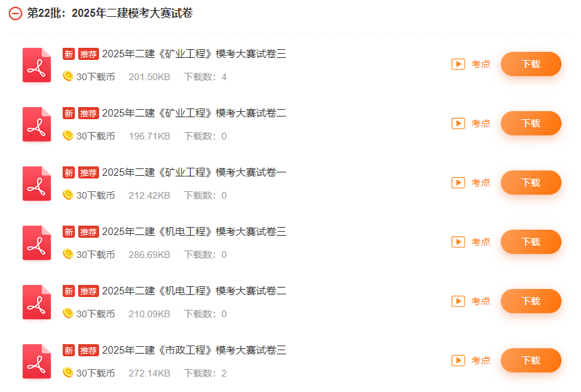
Task: Open title link 《市政工程》模考大赛试卷三
Action: click(194, 350)
